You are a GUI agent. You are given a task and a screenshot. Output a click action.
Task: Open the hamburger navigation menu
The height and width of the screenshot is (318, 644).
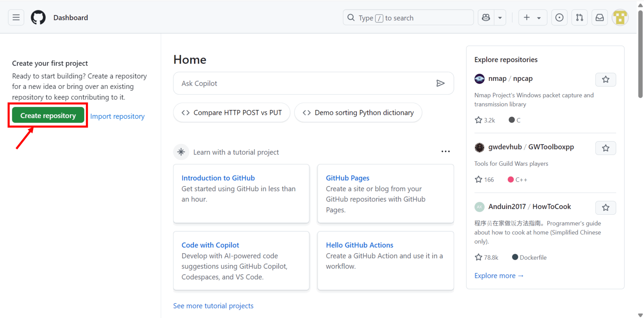click(x=16, y=17)
